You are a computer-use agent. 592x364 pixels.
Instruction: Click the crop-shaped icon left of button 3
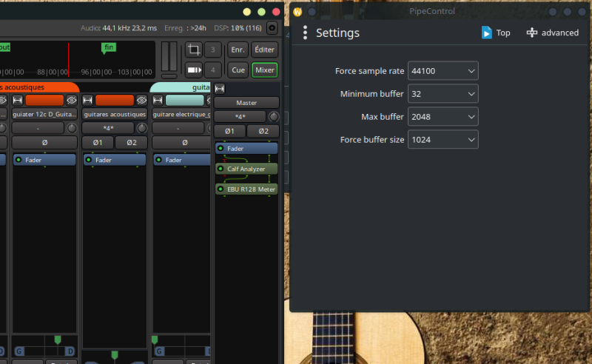pos(193,50)
